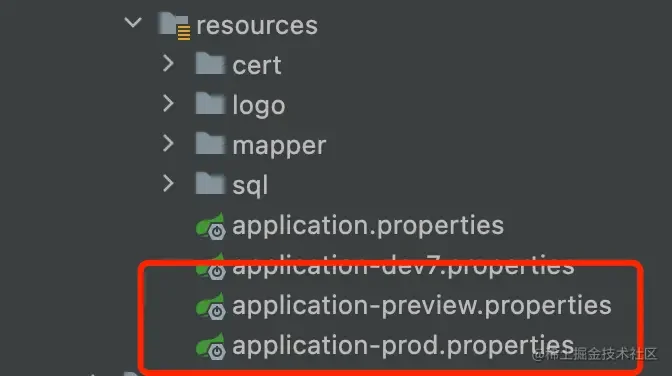Click the logo folder icon
The image size is (672, 376).
tap(210, 103)
